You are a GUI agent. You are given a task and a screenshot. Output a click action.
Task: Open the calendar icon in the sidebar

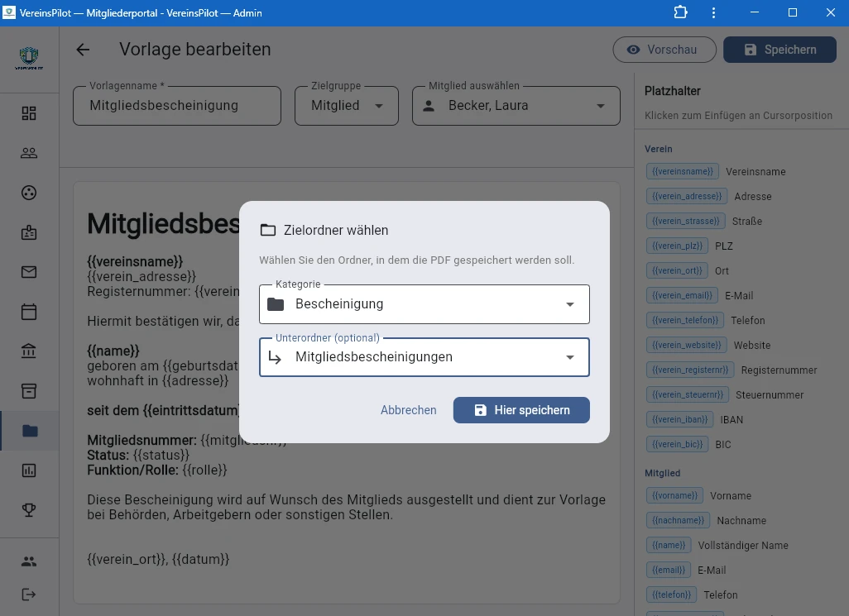click(x=29, y=312)
